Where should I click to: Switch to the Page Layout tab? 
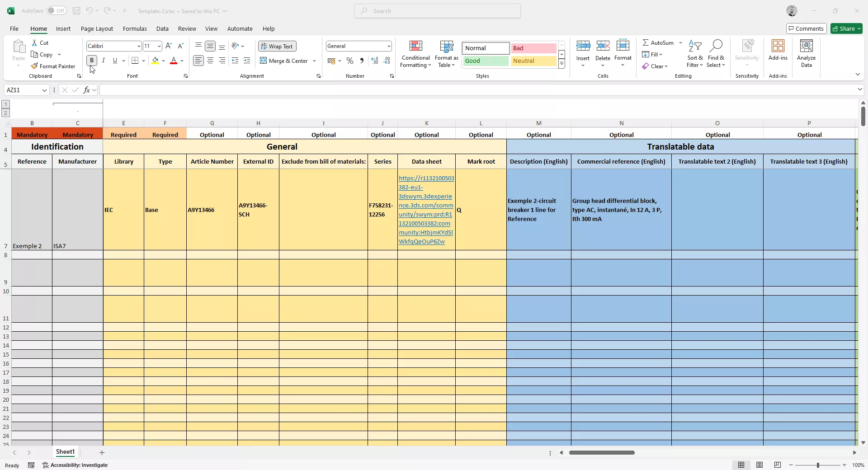point(97,28)
